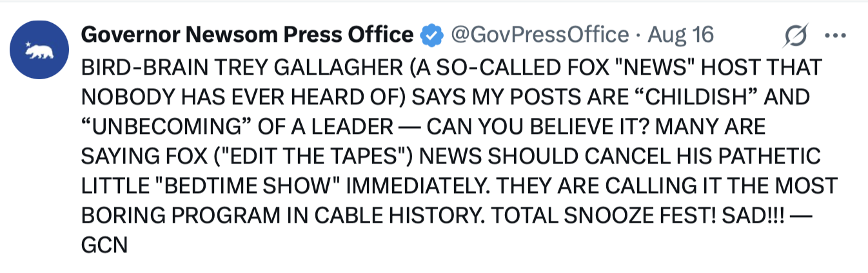
Task: Open the California bear profile avatar
Action: pyautogui.click(x=41, y=50)
